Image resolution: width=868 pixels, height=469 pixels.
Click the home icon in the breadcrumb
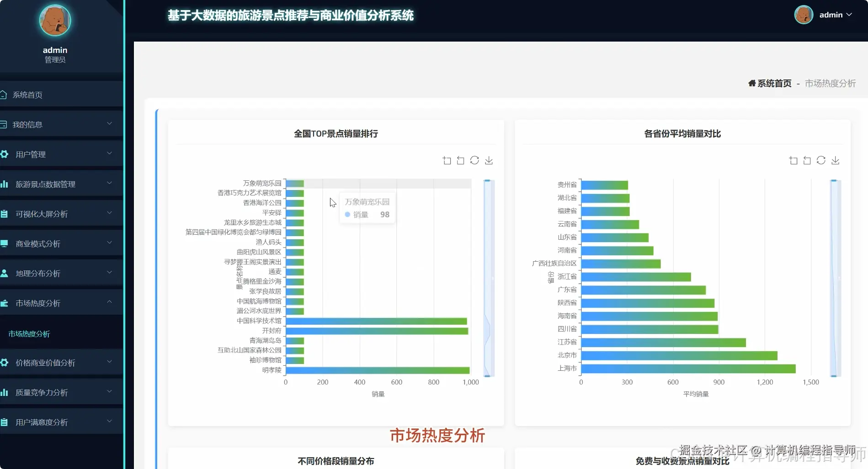[752, 83]
